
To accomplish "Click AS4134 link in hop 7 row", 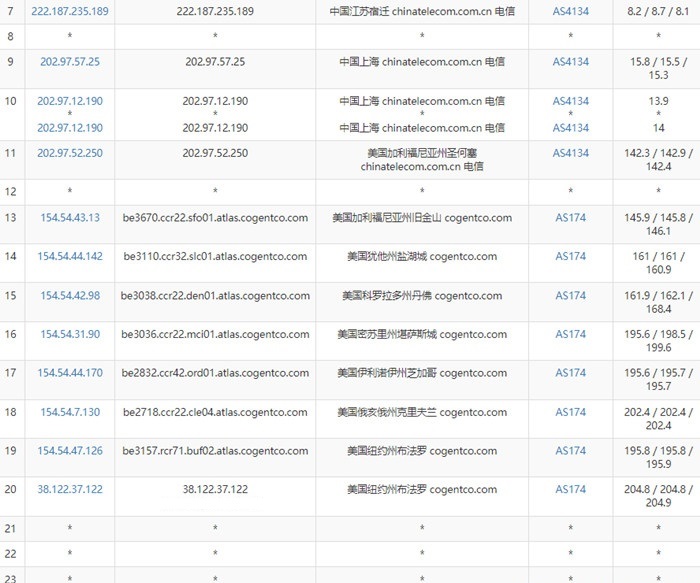I will point(571,11).
